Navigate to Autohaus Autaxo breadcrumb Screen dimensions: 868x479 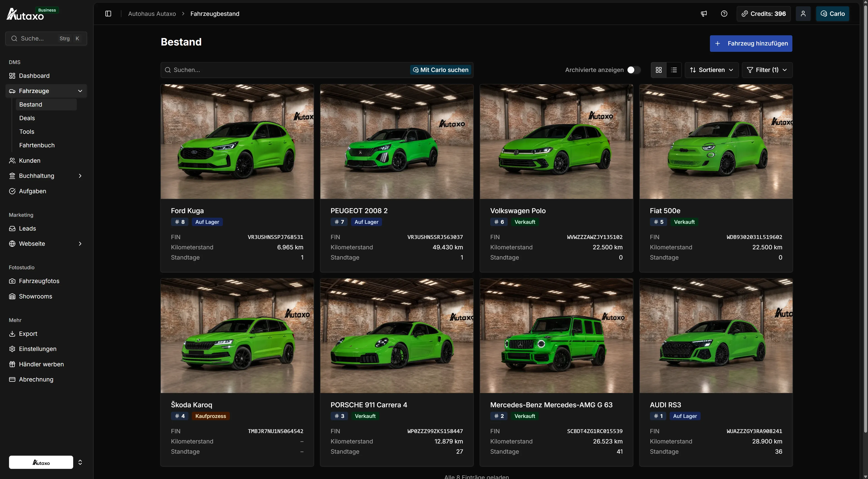tap(152, 14)
